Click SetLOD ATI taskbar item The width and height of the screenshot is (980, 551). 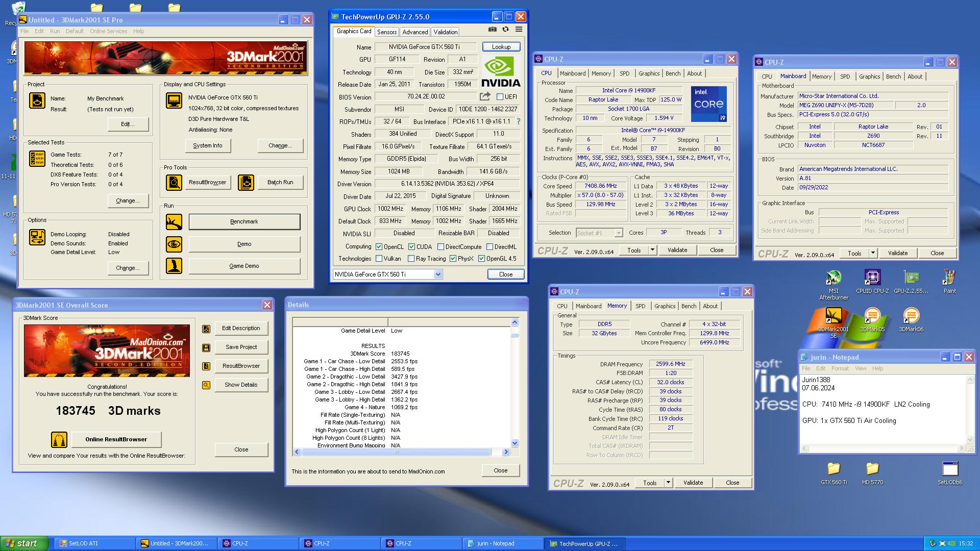click(93, 543)
